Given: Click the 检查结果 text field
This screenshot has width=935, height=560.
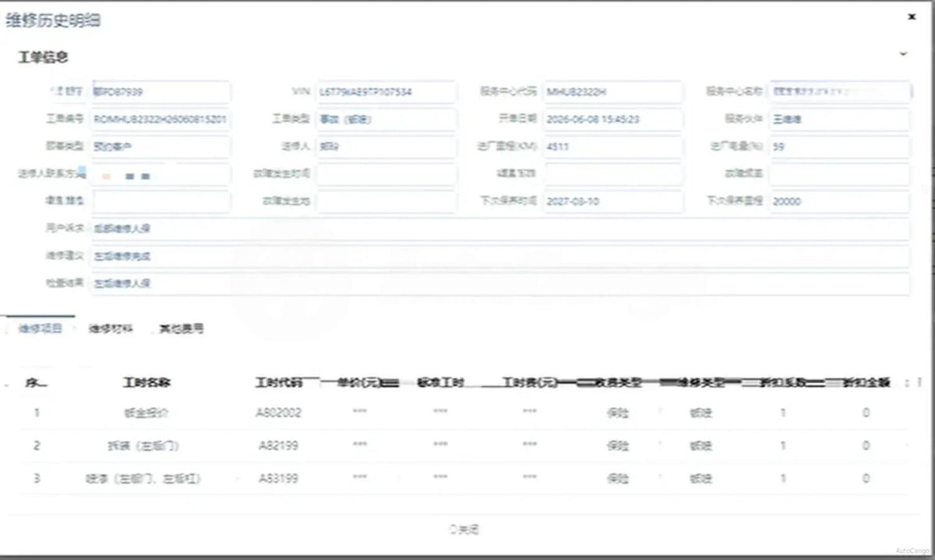Looking at the screenshot, I should 500,284.
